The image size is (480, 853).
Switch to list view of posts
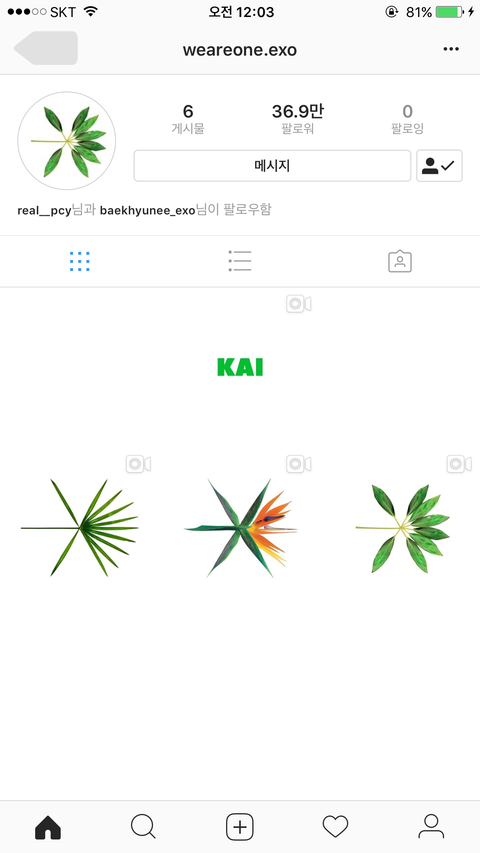click(240, 261)
